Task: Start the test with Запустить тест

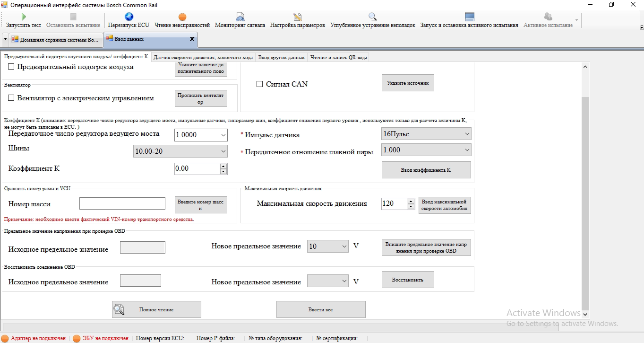Action: [23, 20]
